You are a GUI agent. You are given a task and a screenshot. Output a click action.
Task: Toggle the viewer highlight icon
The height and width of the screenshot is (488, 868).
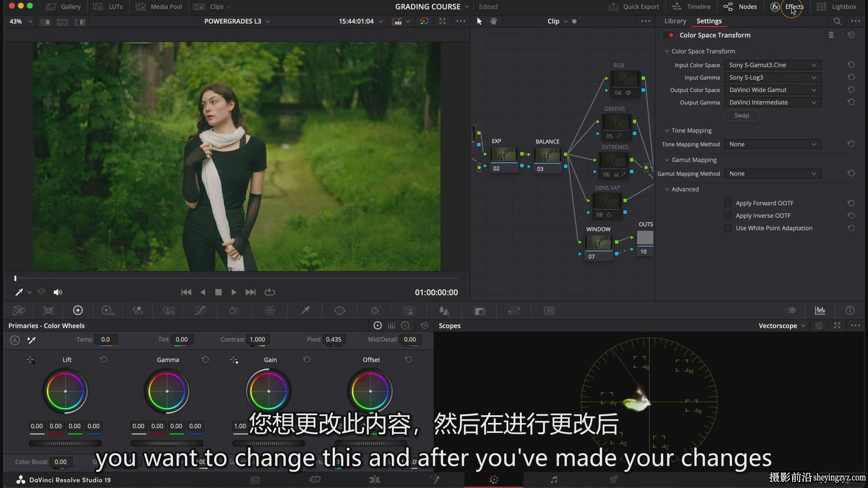pyautogui.click(x=80, y=22)
